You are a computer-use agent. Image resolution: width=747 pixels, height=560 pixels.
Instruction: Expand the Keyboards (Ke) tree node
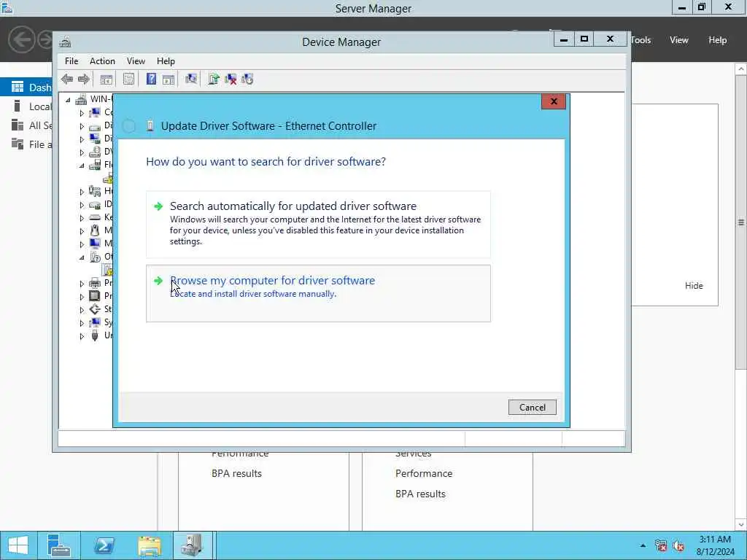82,218
